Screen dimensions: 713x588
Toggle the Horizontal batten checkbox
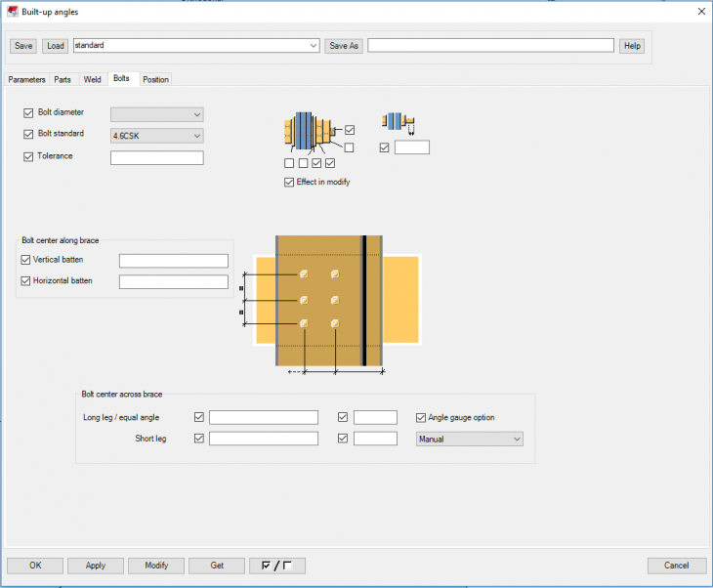(x=26, y=281)
